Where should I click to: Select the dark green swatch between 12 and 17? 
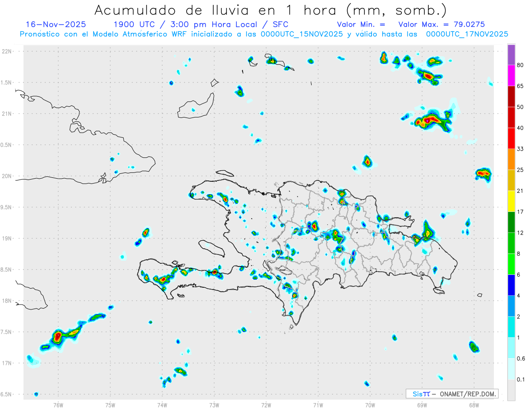point(511,222)
